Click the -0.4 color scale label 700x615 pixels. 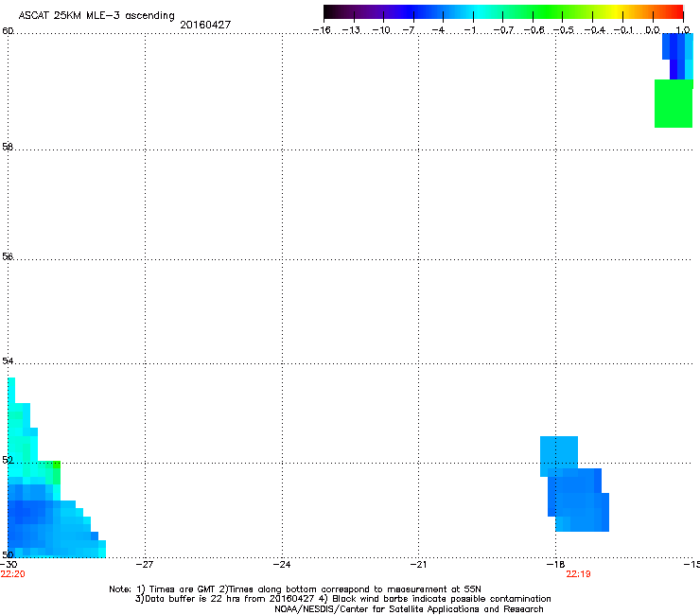click(595, 30)
